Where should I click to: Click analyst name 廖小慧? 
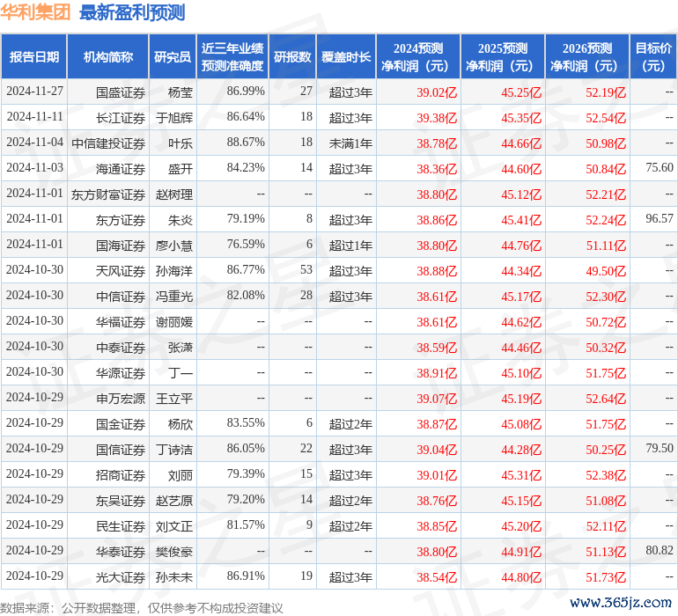pyautogui.click(x=174, y=246)
